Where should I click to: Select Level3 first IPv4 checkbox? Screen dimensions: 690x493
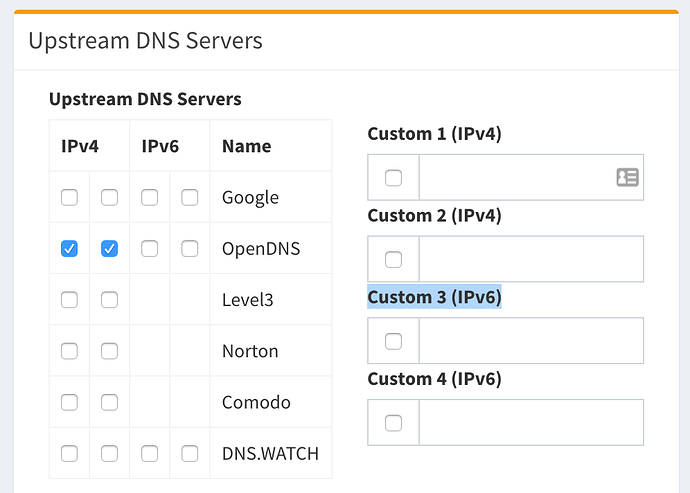tap(69, 300)
